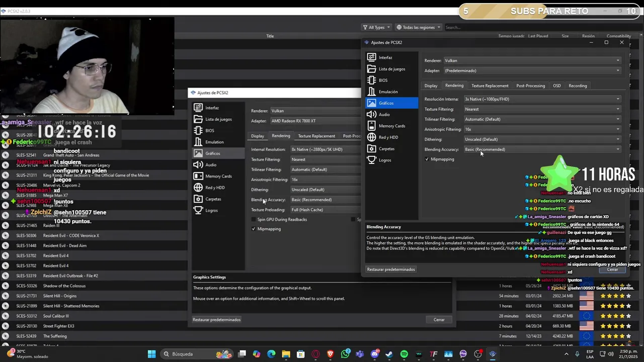This screenshot has width=644, height=362.
Task: Click the disc icon beside Soul Calibur III
Action: click(x=5, y=316)
